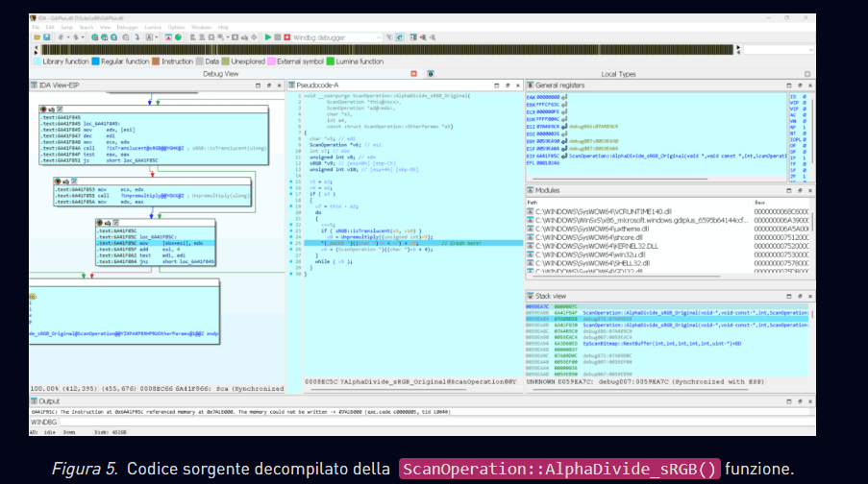The image size is (868, 484).
Task: Click the EAX register value
Action: click(x=548, y=97)
